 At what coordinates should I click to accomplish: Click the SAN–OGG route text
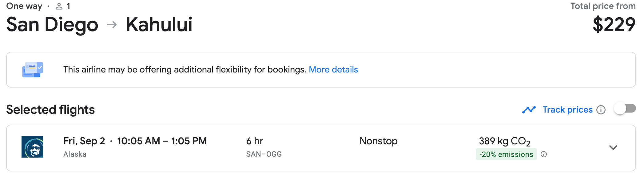point(264,154)
